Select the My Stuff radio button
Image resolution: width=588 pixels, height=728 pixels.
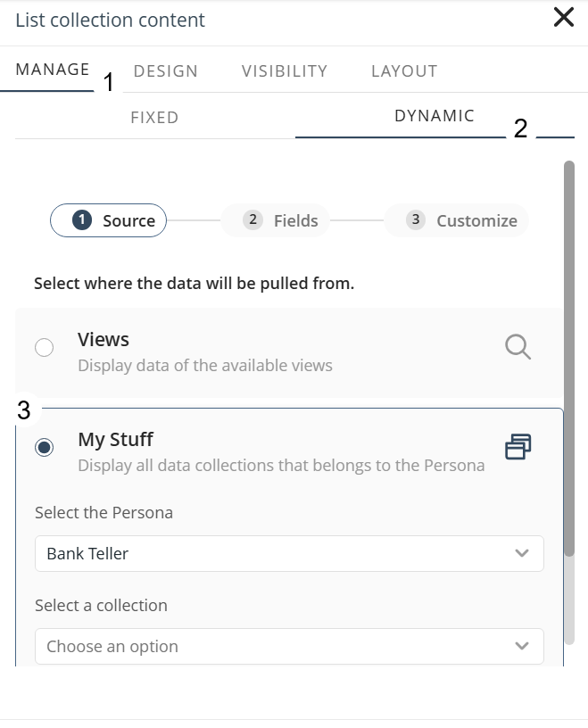click(x=45, y=449)
